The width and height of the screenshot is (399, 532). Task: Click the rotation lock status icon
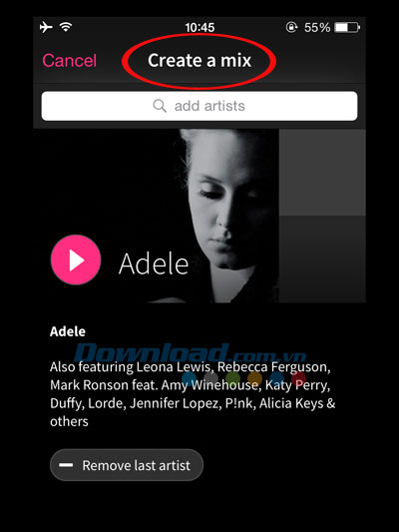(x=291, y=27)
